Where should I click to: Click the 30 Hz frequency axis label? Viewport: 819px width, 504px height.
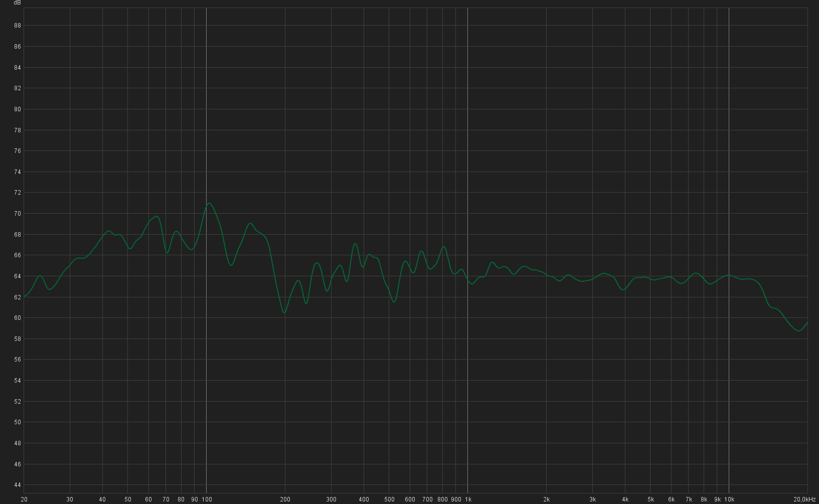pos(70,499)
